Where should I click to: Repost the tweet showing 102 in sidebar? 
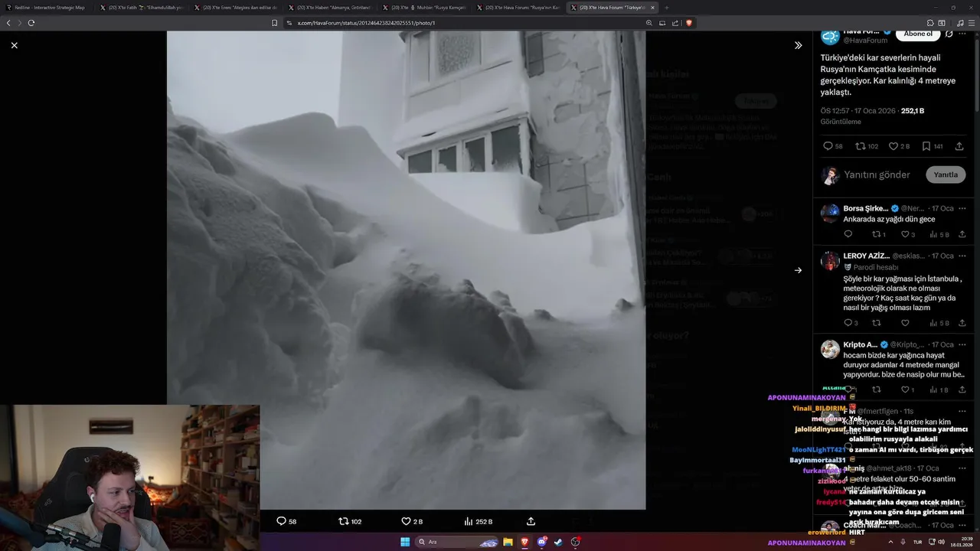860,146
